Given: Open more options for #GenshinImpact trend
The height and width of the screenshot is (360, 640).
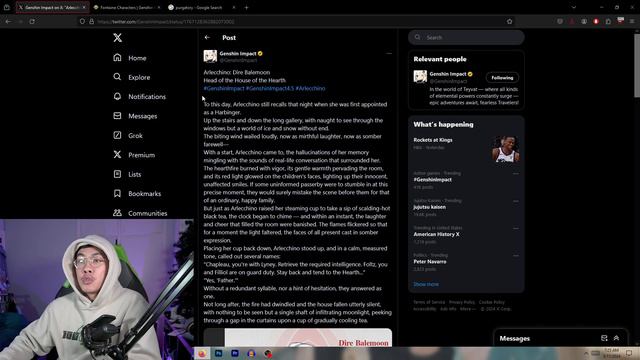Looking at the screenshot, I should click(x=516, y=173).
